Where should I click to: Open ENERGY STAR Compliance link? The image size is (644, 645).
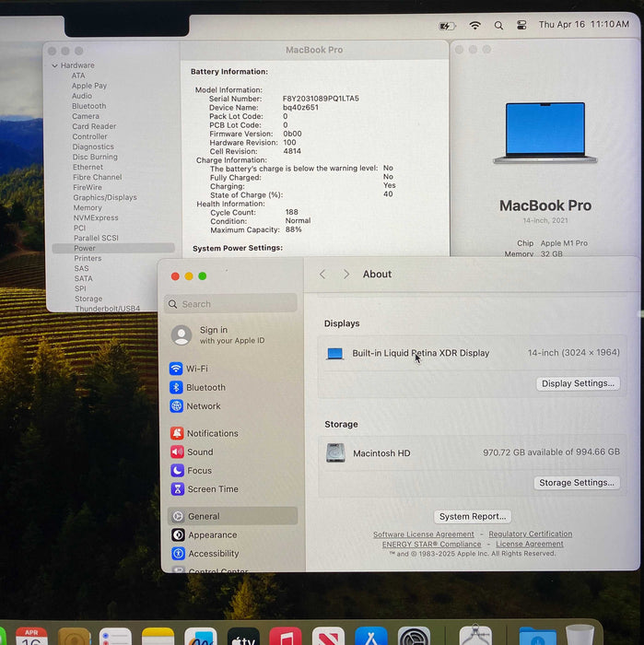coord(431,544)
